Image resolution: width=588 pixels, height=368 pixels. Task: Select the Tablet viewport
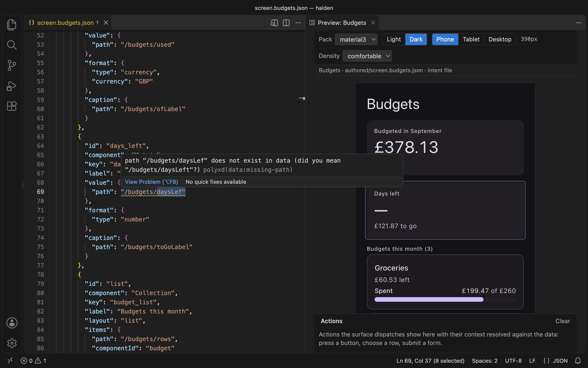click(x=471, y=39)
